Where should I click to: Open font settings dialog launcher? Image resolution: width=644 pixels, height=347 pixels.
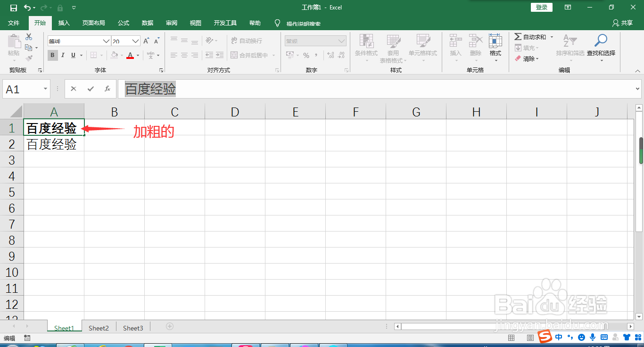[161, 70]
